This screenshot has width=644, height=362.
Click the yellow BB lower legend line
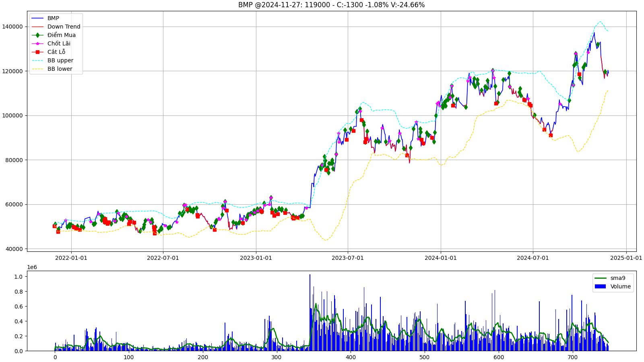[x=37, y=69]
